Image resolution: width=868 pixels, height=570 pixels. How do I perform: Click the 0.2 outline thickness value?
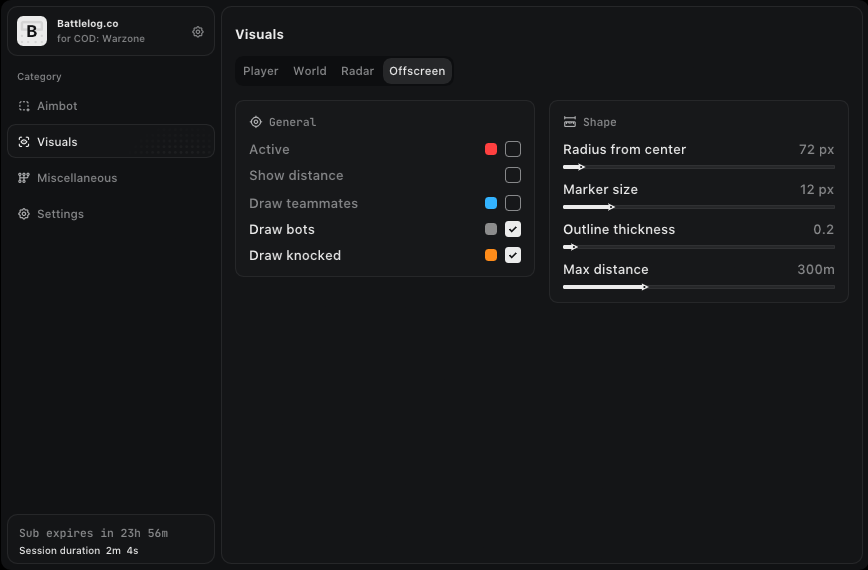[x=823, y=229]
